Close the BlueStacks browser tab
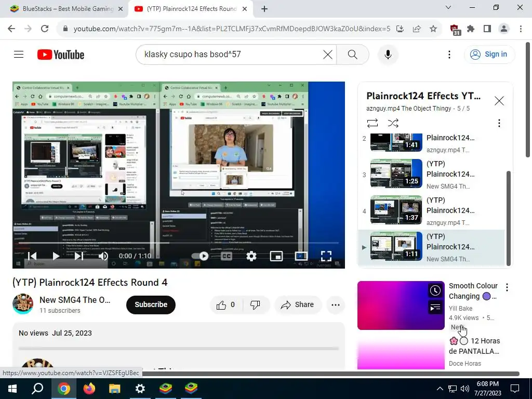Viewport: 532px width, 399px height. (121, 9)
